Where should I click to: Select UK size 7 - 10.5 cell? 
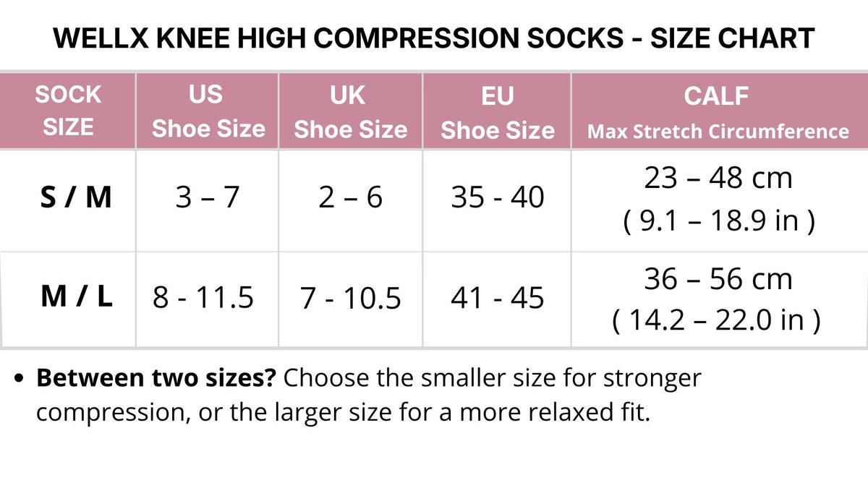tap(351, 297)
